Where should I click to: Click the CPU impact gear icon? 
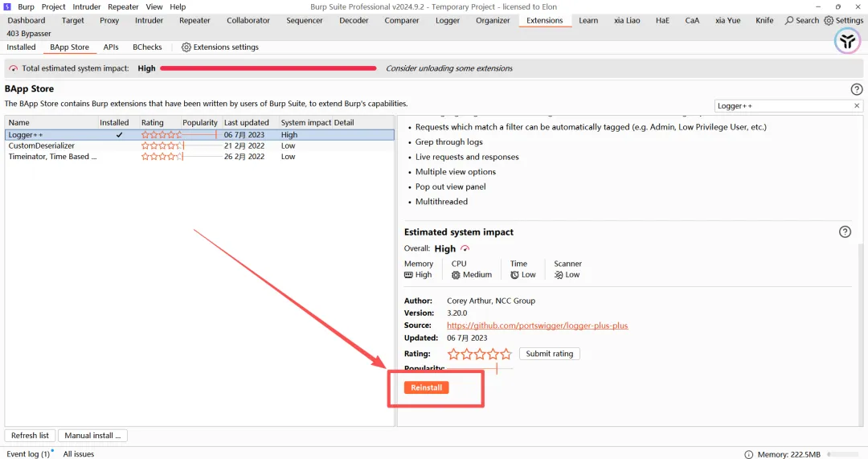click(456, 275)
